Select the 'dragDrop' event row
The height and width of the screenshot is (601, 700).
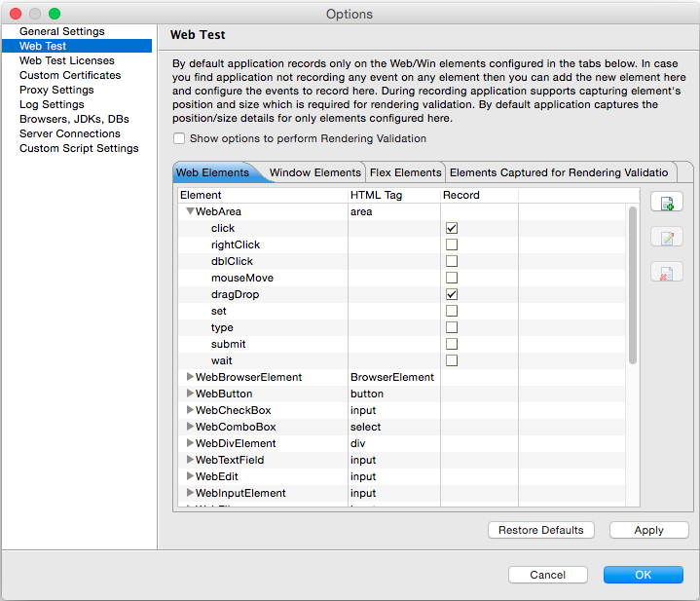[402, 294]
